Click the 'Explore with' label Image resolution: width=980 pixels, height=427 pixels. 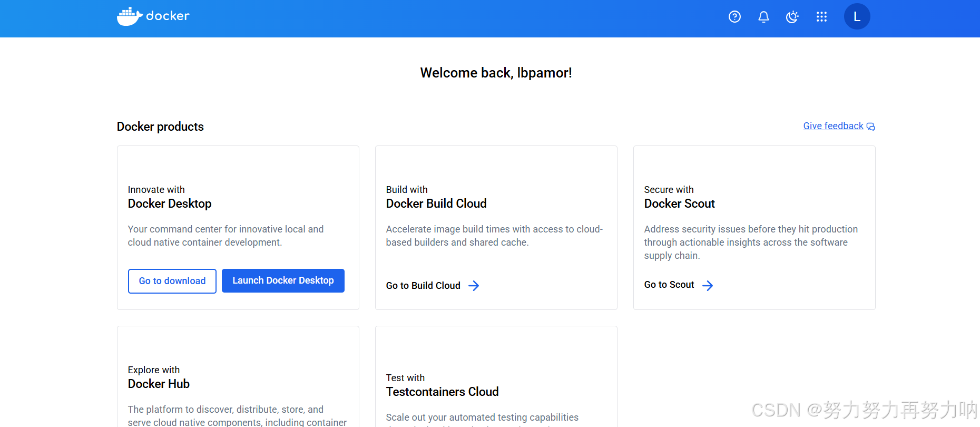(154, 370)
